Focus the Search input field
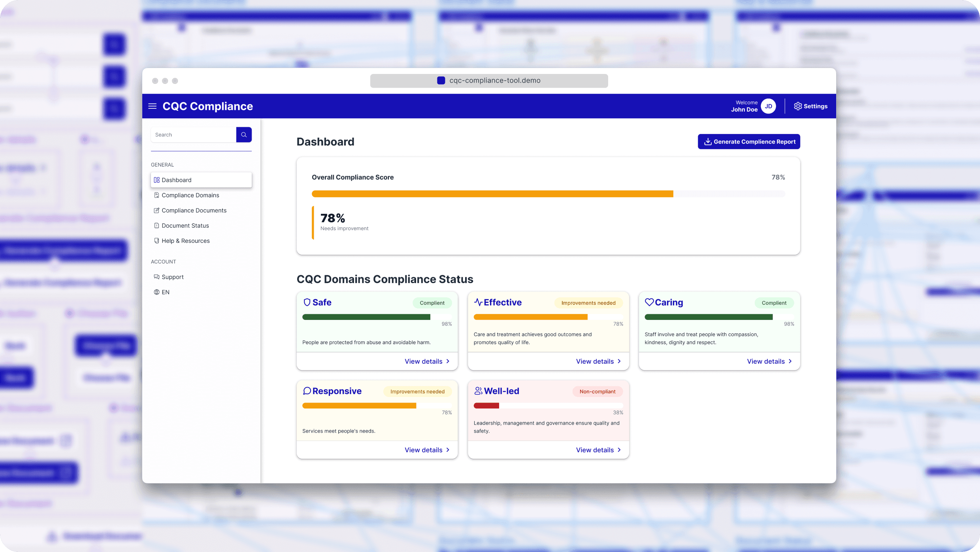 [x=193, y=134]
